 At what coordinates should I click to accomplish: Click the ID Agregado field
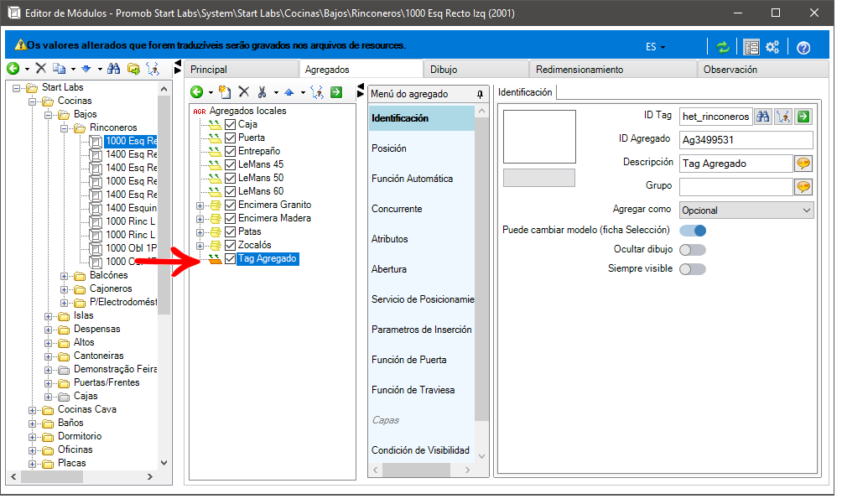746,139
